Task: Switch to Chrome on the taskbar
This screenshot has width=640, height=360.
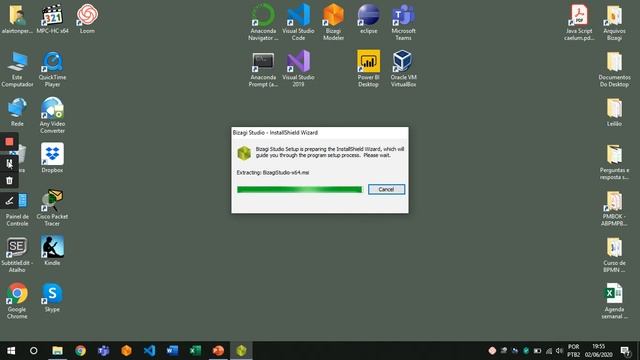Action: tap(80, 351)
